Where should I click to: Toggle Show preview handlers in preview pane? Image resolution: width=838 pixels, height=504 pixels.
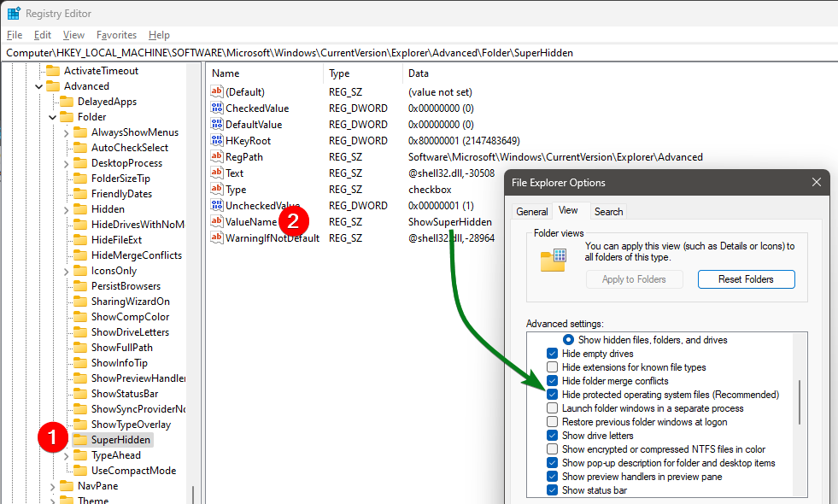click(x=552, y=476)
